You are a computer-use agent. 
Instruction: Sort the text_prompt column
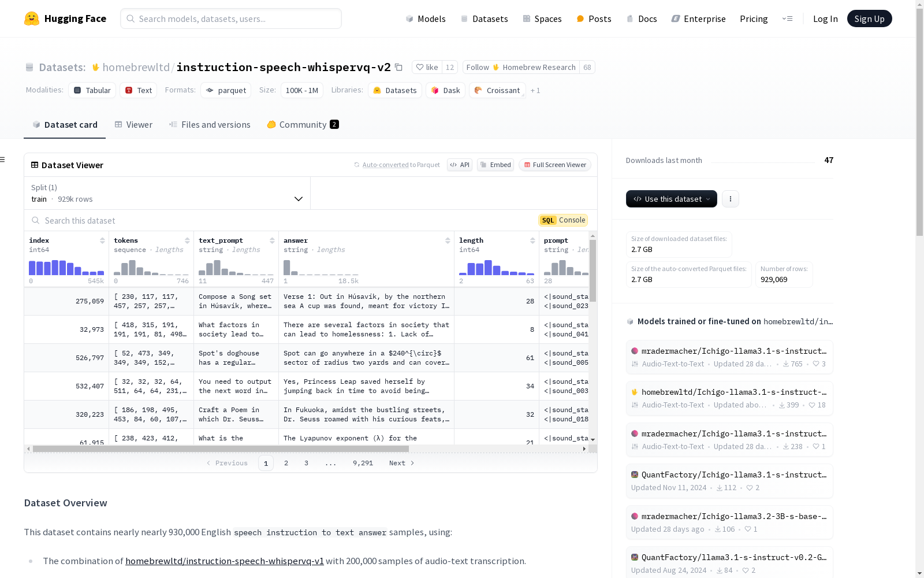272,240
